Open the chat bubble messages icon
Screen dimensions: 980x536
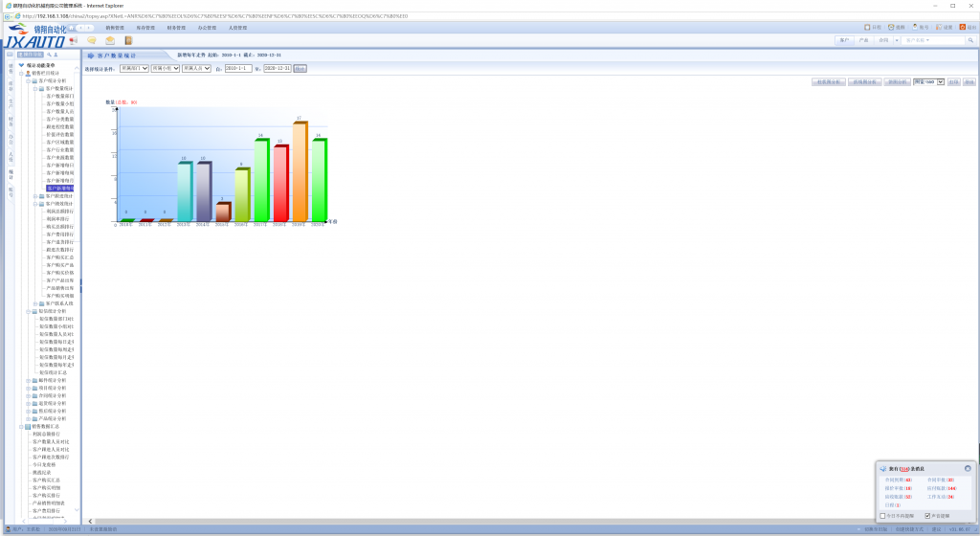[92, 40]
